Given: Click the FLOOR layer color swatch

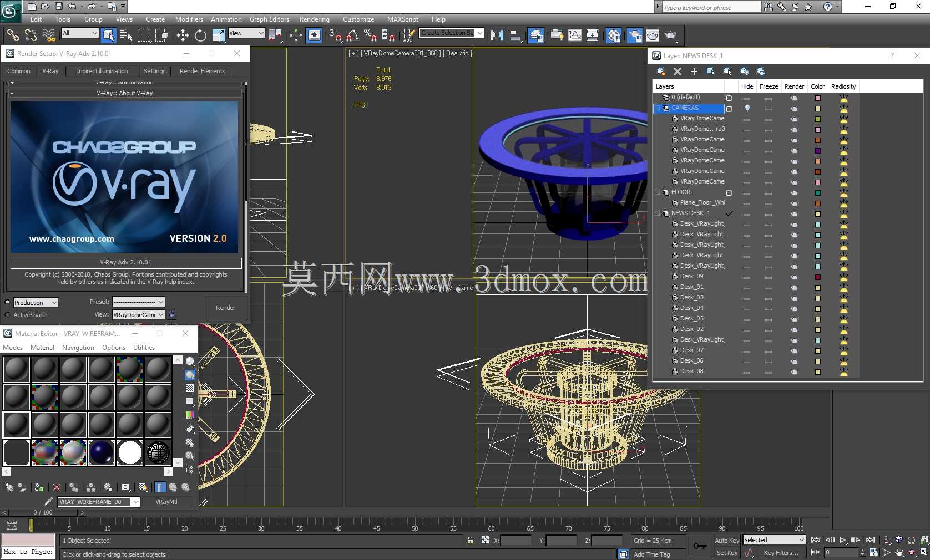Looking at the screenshot, I should pyautogui.click(x=817, y=193).
